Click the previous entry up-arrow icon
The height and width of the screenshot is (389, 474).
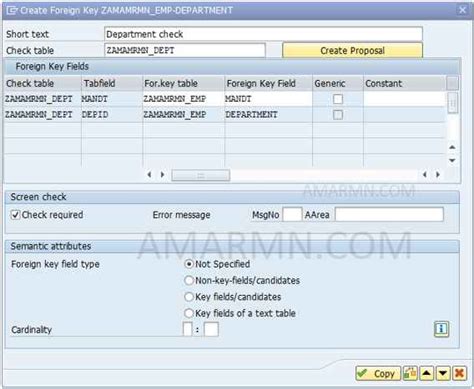(426, 374)
